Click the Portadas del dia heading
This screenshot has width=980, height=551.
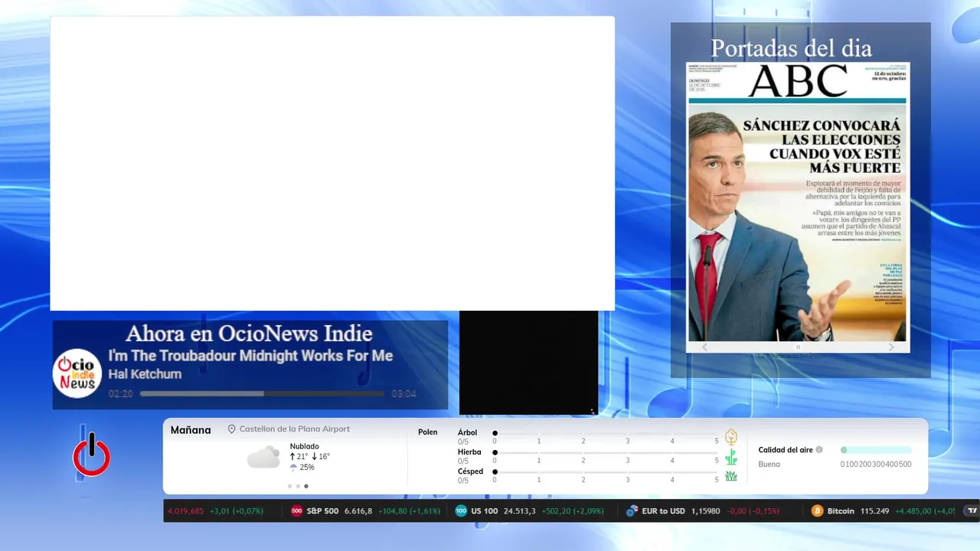point(791,48)
